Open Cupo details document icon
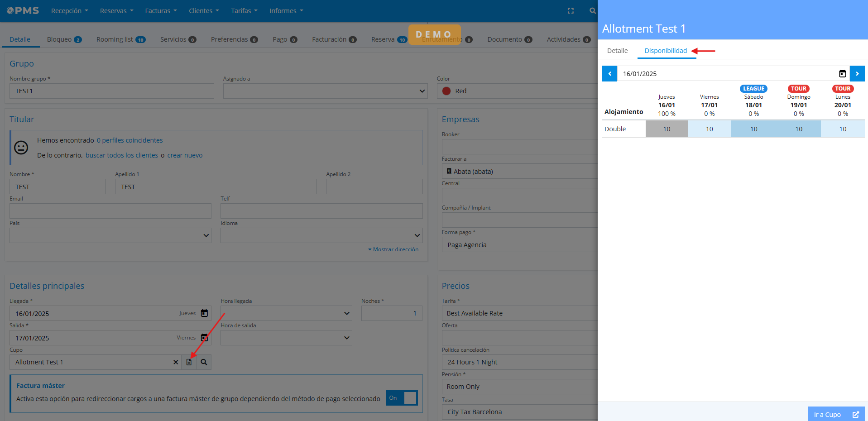Screen dimensions: 868x421 coord(189,362)
